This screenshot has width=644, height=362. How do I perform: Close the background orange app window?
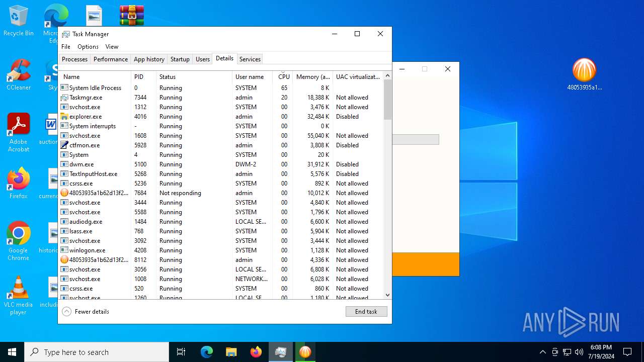click(x=447, y=69)
